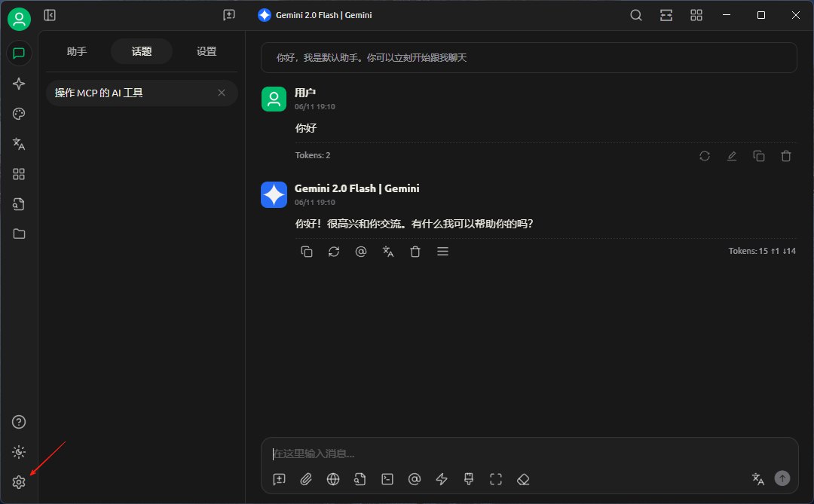814x504 pixels.
Task: Click the clear context brush icon
Action: click(469, 479)
